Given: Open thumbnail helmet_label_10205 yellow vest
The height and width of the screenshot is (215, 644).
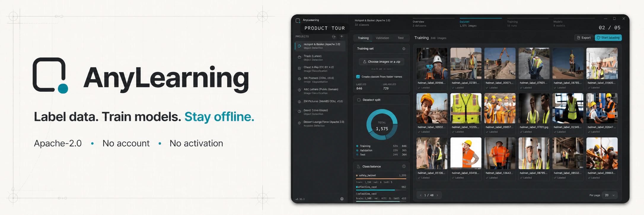Looking at the screenshot, I should point(466,108).
